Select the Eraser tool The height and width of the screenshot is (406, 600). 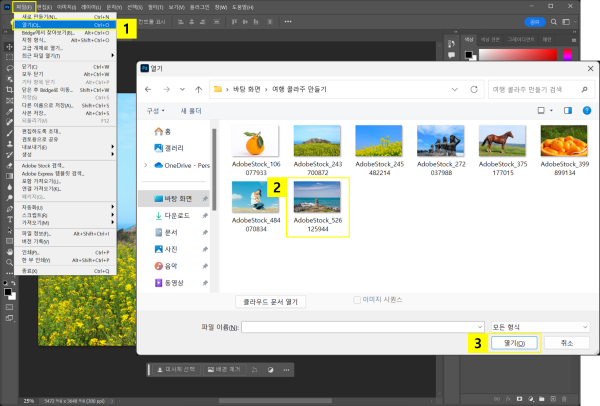[9, 165]
